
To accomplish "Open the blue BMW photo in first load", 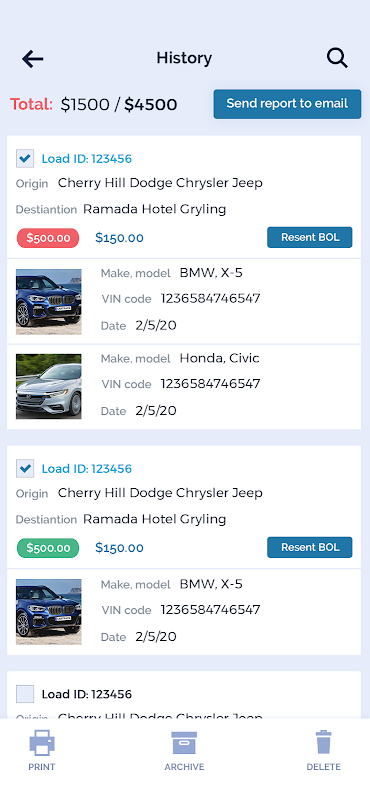I will point(48,302).
